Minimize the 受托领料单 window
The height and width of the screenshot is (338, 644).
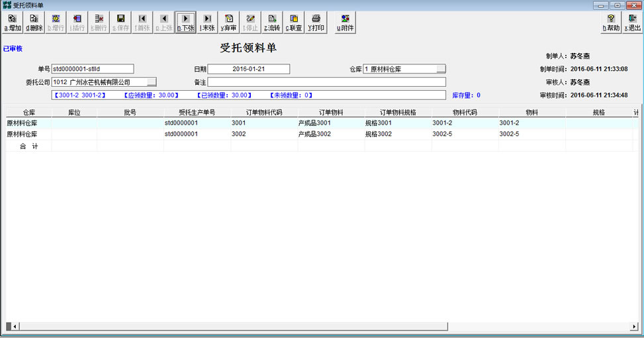click(601, 5)
